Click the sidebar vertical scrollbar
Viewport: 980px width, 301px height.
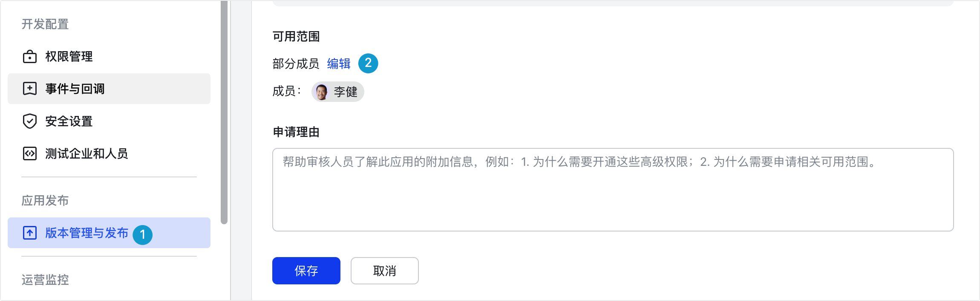pos(224,111)
